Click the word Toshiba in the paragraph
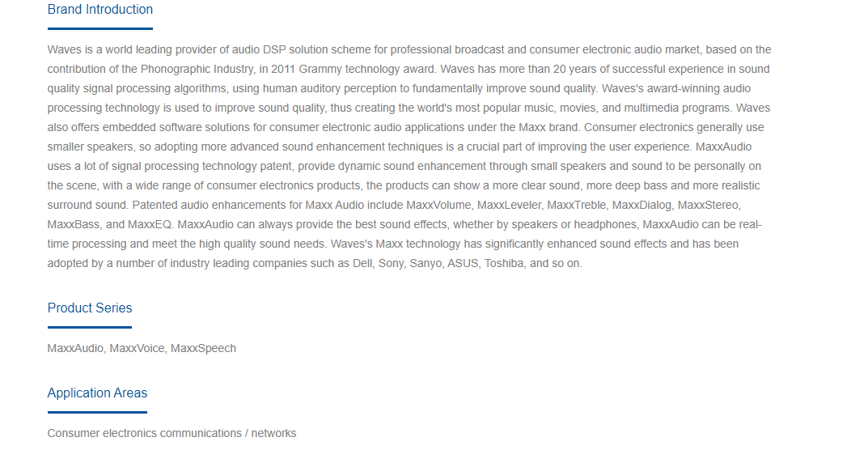The width and height of the screenshot is (868, 467). [x=504, y=263]
